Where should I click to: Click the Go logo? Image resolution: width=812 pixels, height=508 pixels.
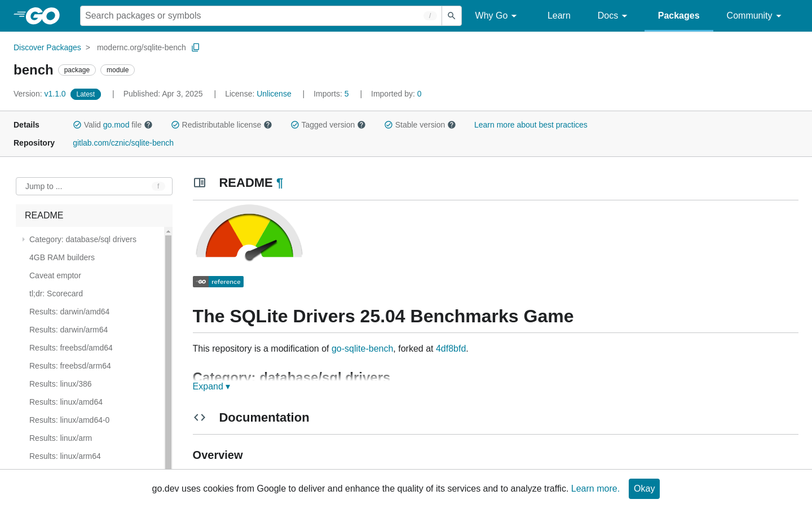[x=37, y=16]
